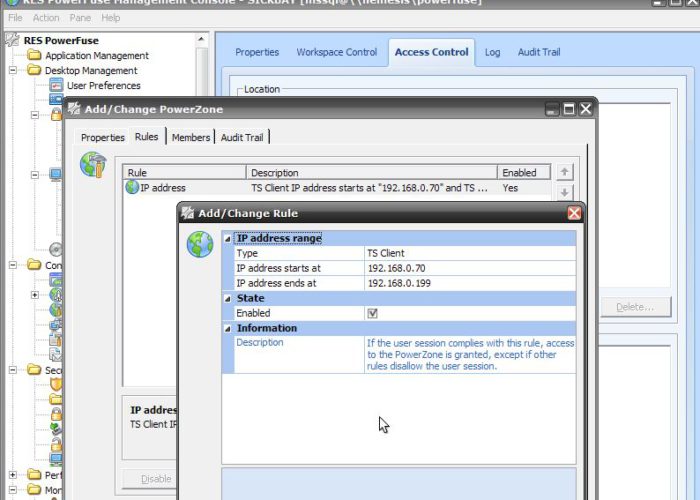Collapse IP address range section
The image size is (700, 500).
227,239
